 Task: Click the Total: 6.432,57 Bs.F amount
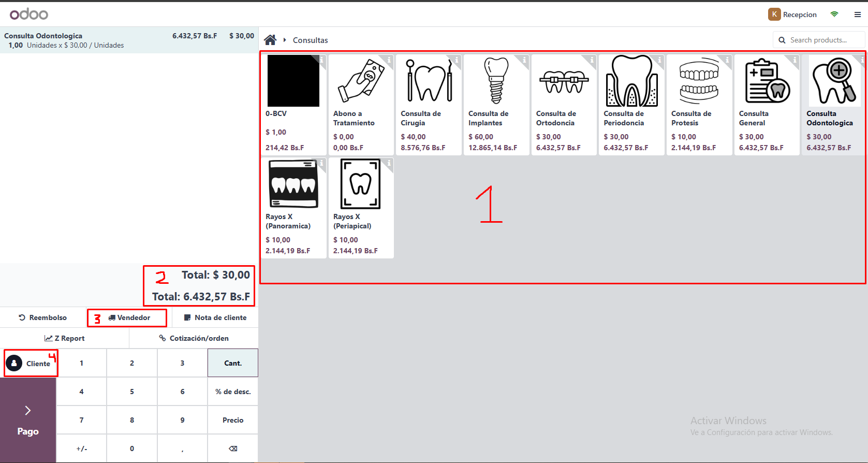(201, 297)
